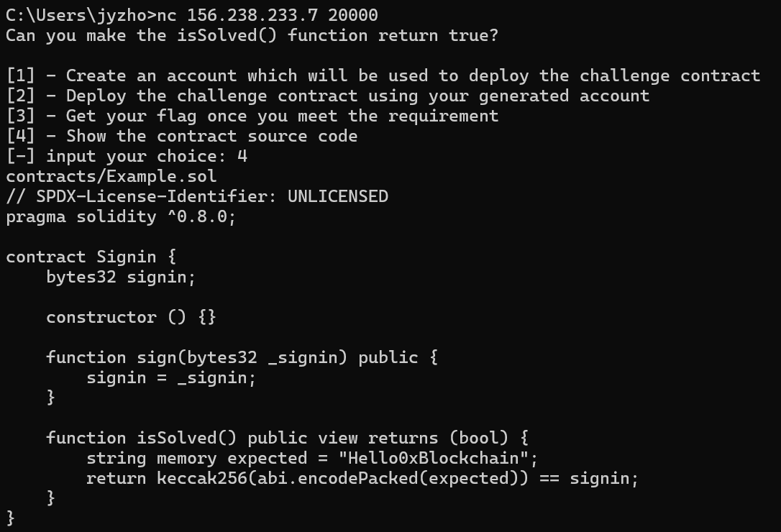Click the isSolved() question prompt line
781x532 pixels.
[x=252, y=35]
